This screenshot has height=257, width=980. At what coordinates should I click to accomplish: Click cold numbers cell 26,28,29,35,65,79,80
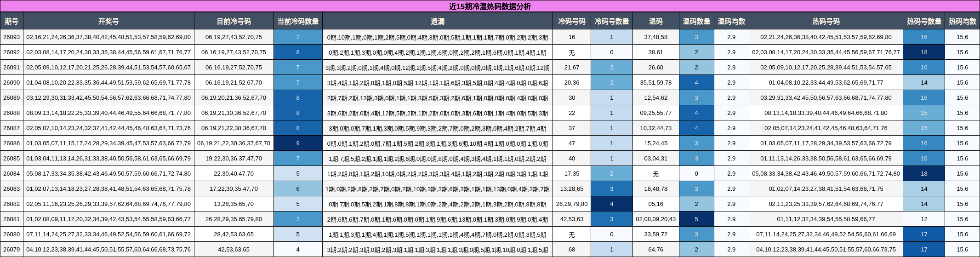234,219
